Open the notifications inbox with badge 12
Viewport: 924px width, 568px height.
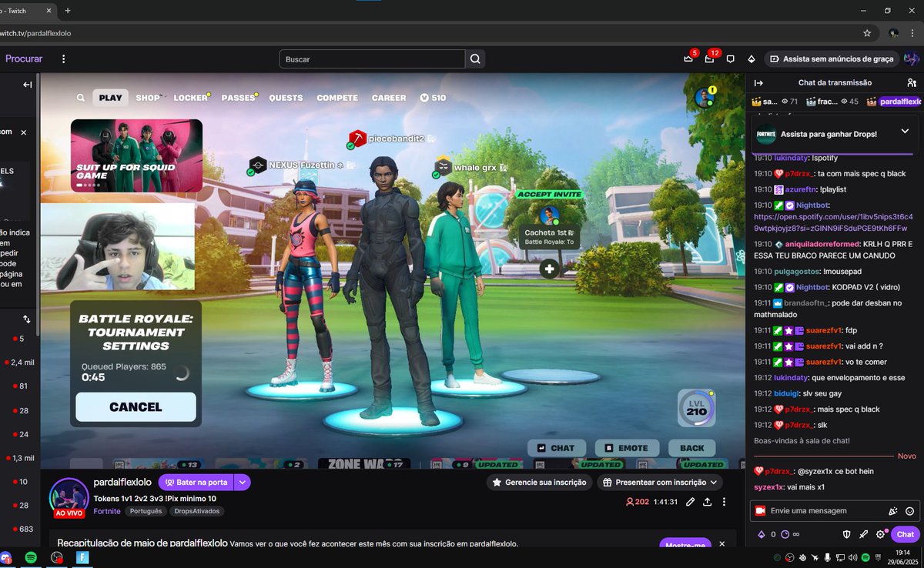709,59
